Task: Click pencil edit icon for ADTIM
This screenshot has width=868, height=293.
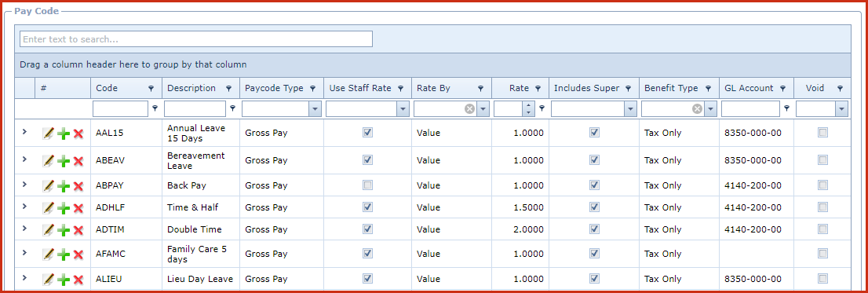Action: (49, 230)
